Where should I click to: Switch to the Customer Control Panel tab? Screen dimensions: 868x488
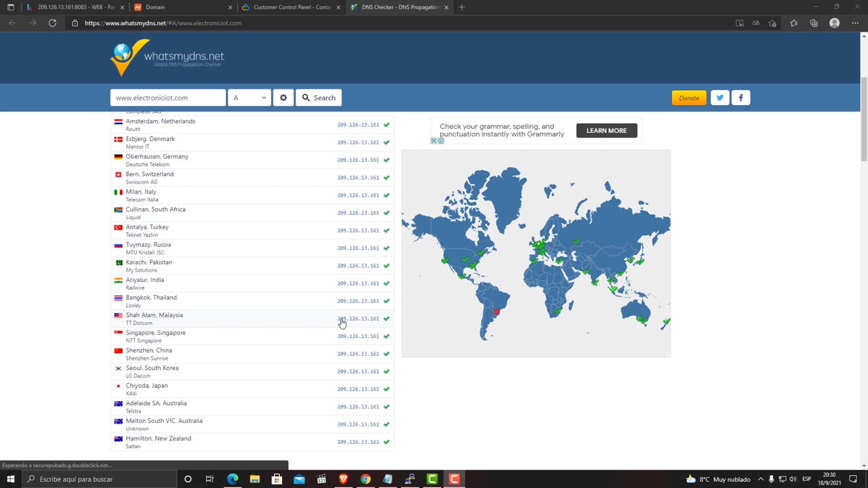pos(292,7)
